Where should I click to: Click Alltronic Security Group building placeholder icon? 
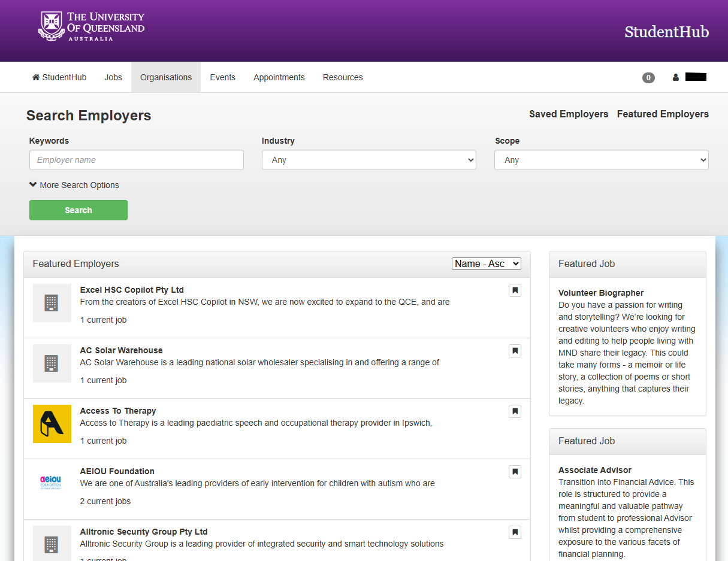(x=52, y=544)
